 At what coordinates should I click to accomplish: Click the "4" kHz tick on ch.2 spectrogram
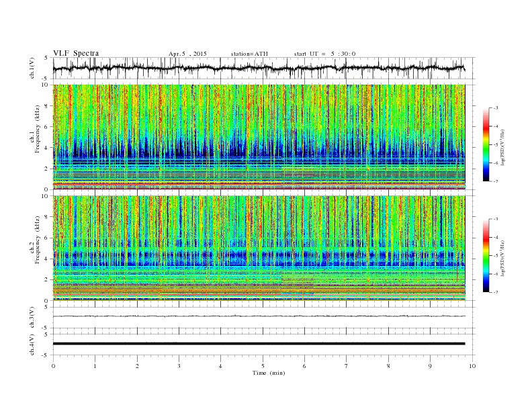tap(47, 259)
